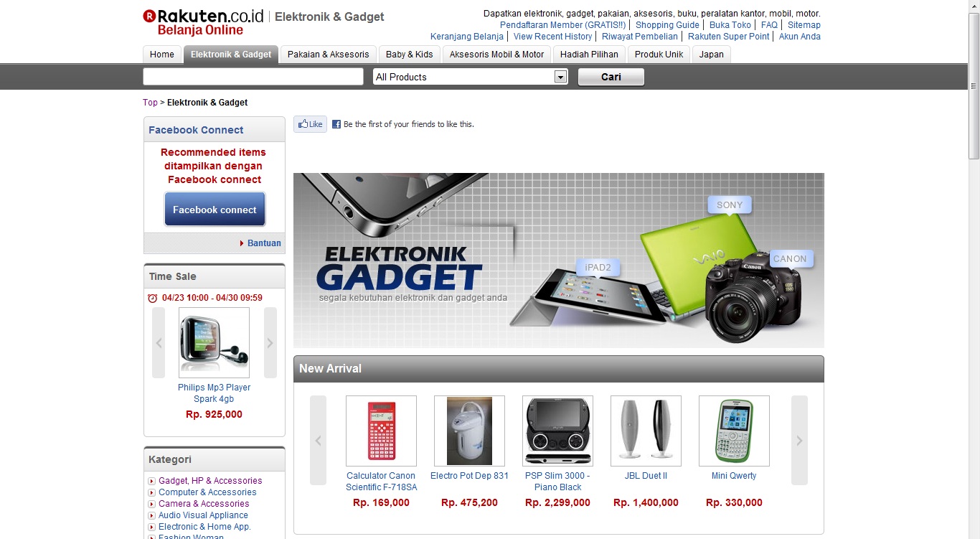The width and height of the screenshot is (980, 539).
Task: Open the PSP Slim 3000 product thumbnail
Action: click(557, 431)
